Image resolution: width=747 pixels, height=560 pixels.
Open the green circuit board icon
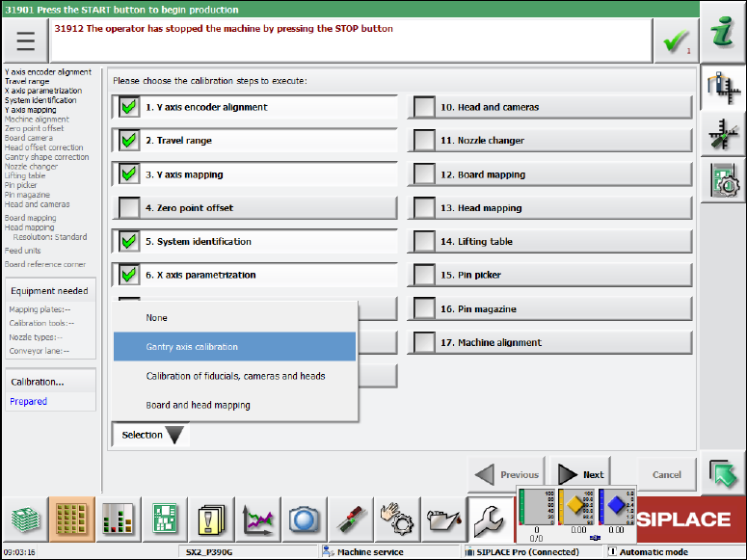point(165,519)
